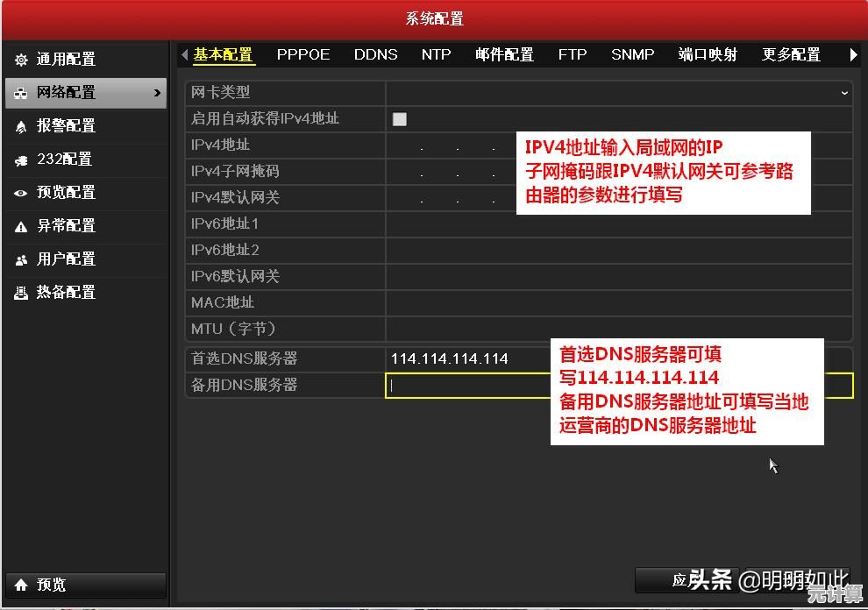Image resolution: width=868 pixels, height=610 pixels.
Task: Go to the NTP tab
Action: (436, 54)
